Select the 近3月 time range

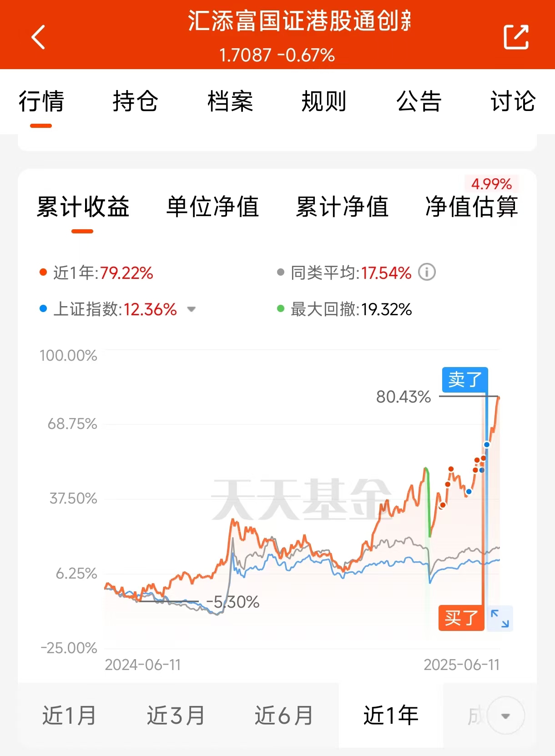pos(176,716)
